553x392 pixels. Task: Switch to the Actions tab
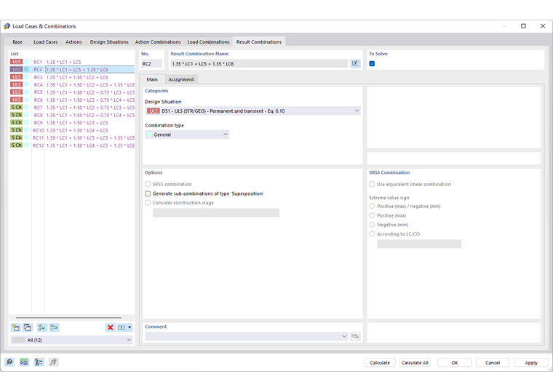click(x=73, y=41)
